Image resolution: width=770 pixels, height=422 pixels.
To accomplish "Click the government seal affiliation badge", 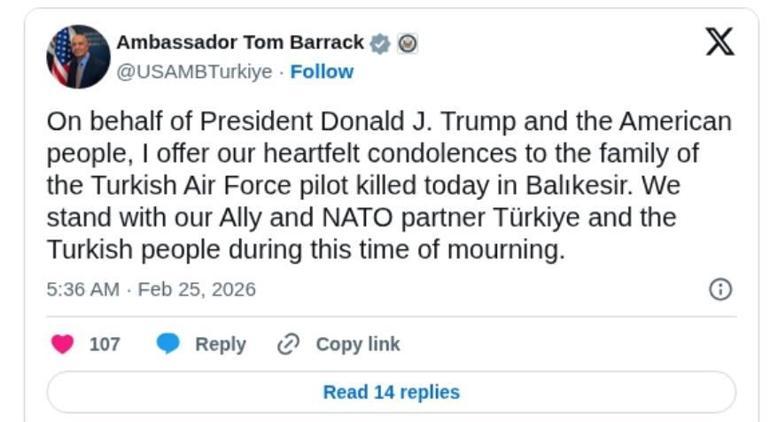I will (407, 43).
